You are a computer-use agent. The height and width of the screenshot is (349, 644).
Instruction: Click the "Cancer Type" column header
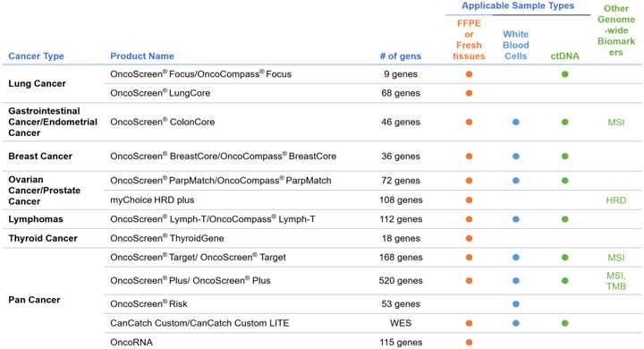36,55
